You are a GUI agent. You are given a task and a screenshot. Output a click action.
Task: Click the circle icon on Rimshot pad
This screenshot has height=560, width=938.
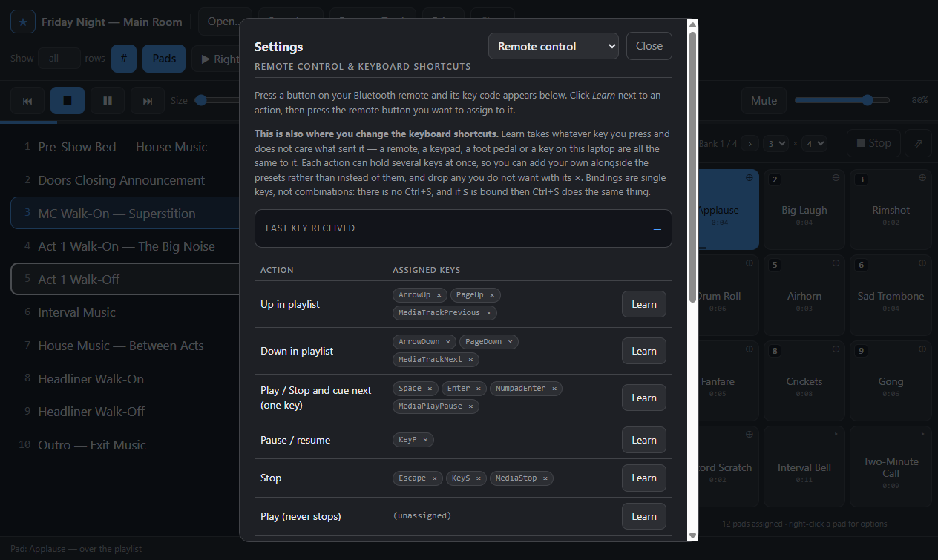coord(922,178)
